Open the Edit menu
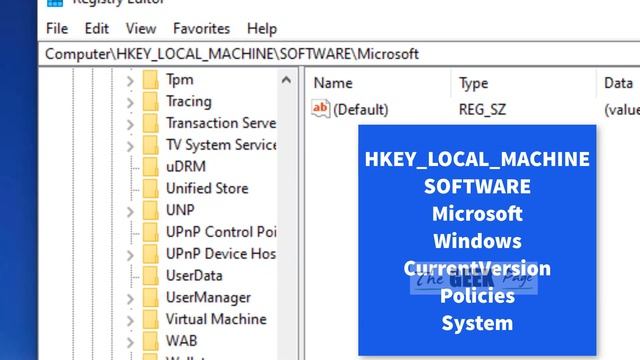Viewport: 640px width, 360px height. pyautogui.click(x=97, y=29)
